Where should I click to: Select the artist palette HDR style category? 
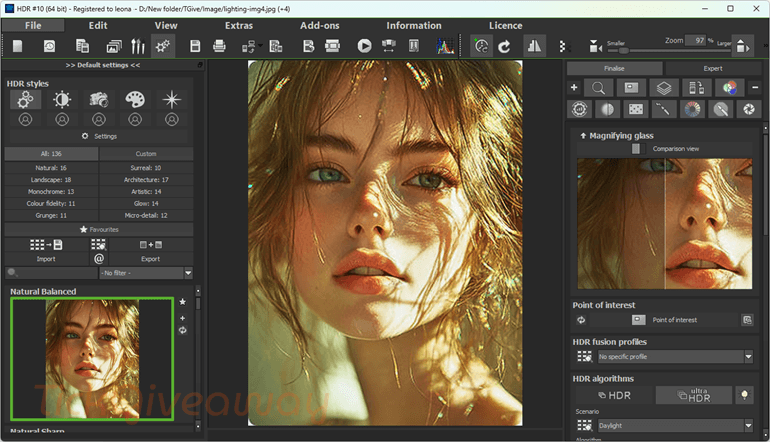(x=135, y=100)
